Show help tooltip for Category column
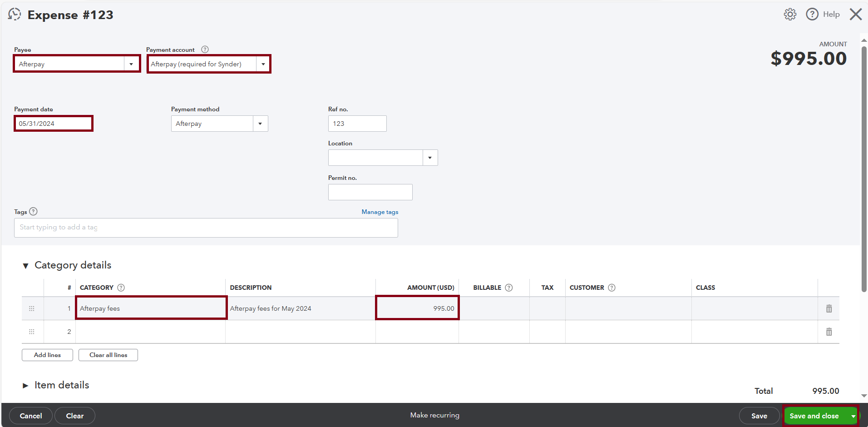 point(121,288)
